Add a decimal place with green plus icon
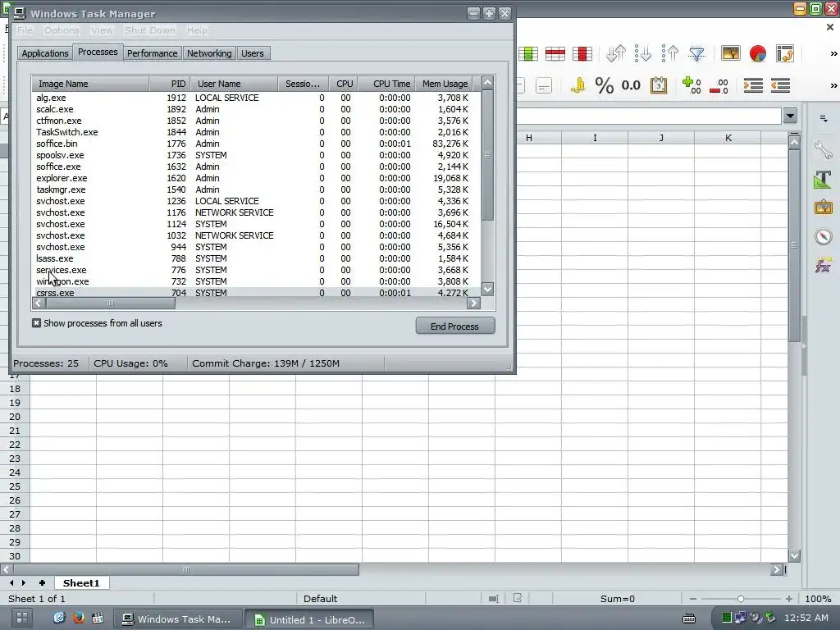Viewport: 840px width, 630px height. pos(692,85)
